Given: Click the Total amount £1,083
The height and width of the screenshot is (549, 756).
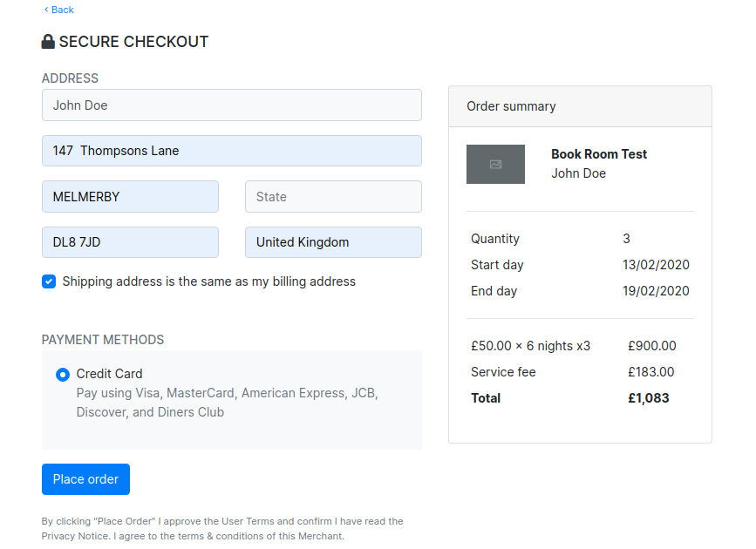Looking at the screenshot, I should point(648,398).
